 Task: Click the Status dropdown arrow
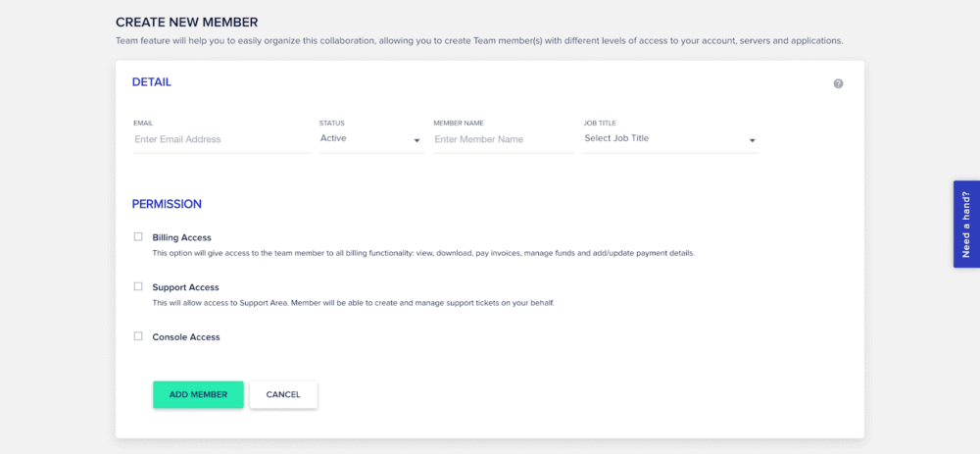click(416, 140)
